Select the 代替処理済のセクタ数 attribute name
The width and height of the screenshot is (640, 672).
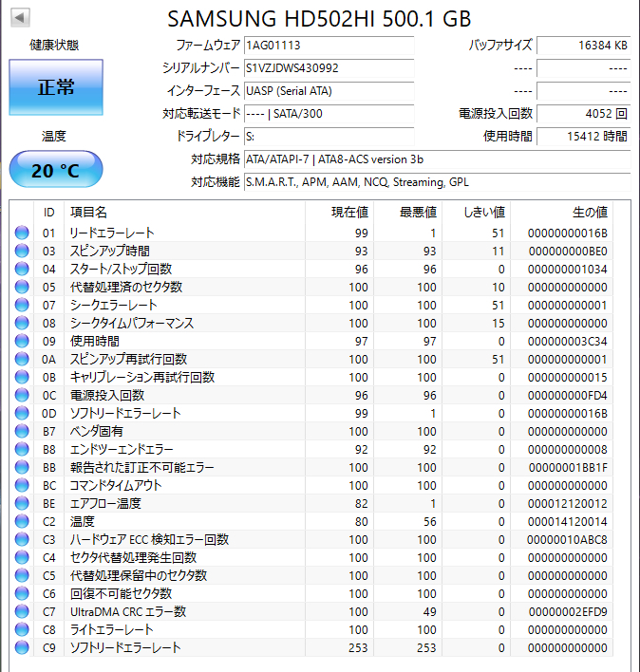pos(126,287)
